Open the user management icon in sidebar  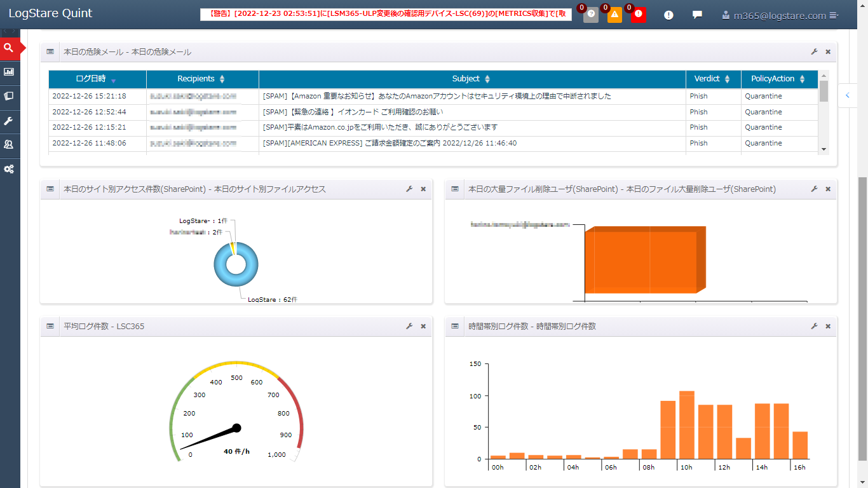point(9,144)
